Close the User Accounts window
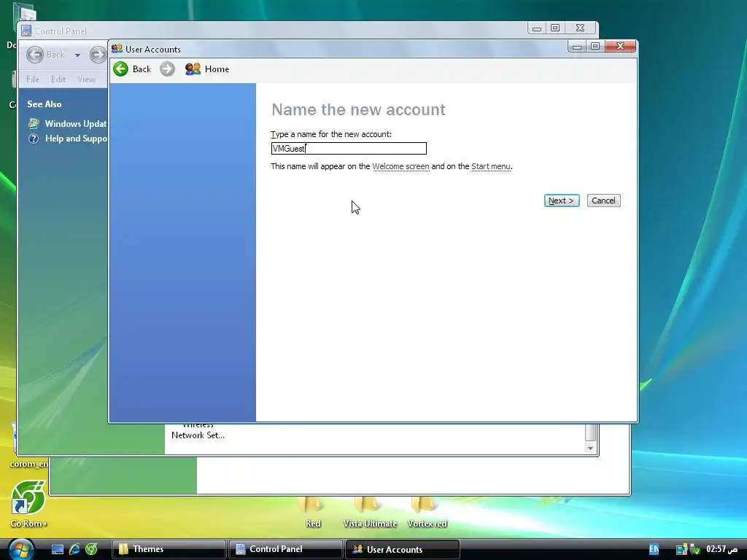Screen dimensions: 747x560 [x=620, y=46]
